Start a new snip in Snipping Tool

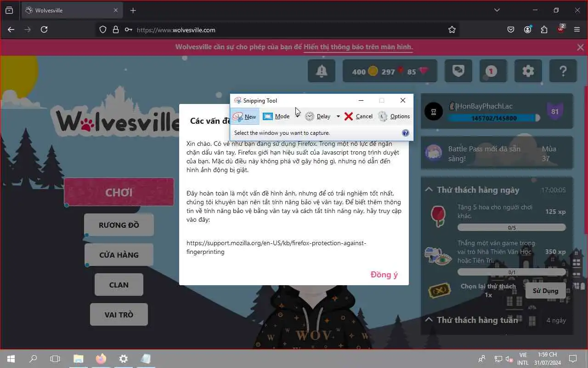(245, 116)
